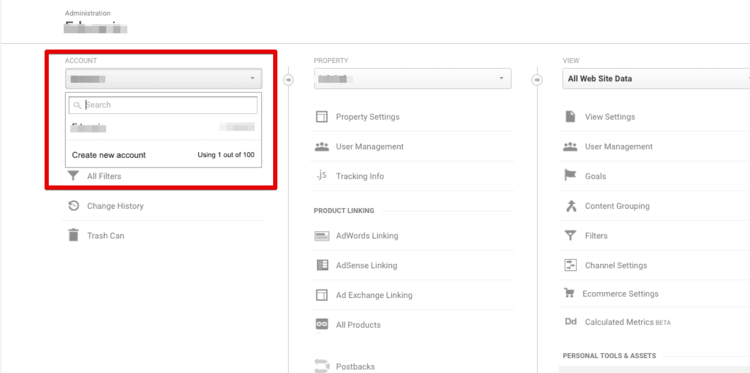The image size is (750, 373).
Task: Click the View Filters funnel icon
Action: (x=571, y=235)
